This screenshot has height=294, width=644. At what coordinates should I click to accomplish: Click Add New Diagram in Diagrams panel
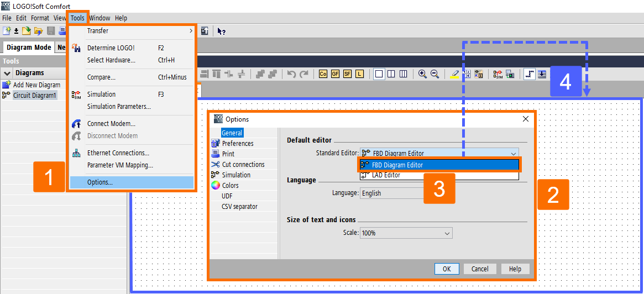point(36,85)
